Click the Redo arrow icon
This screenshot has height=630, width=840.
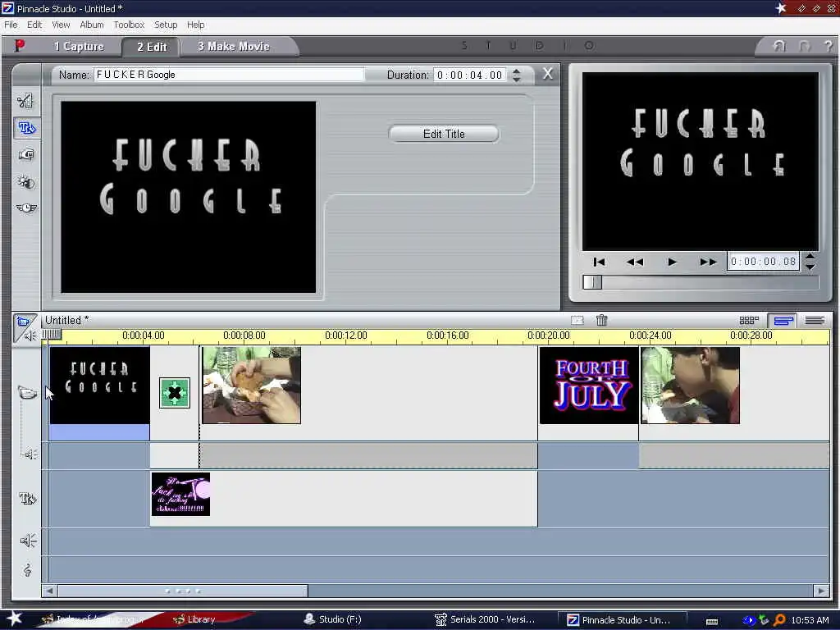pos(804,46)
